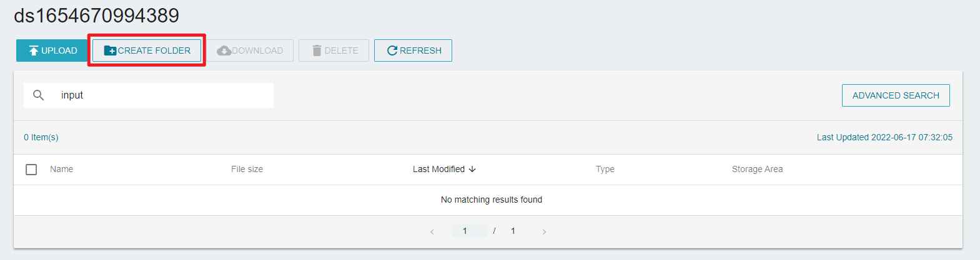This screenshot has width=980, height=260.
Task: Click the Type column header
Action: click(x=605, y=169)
